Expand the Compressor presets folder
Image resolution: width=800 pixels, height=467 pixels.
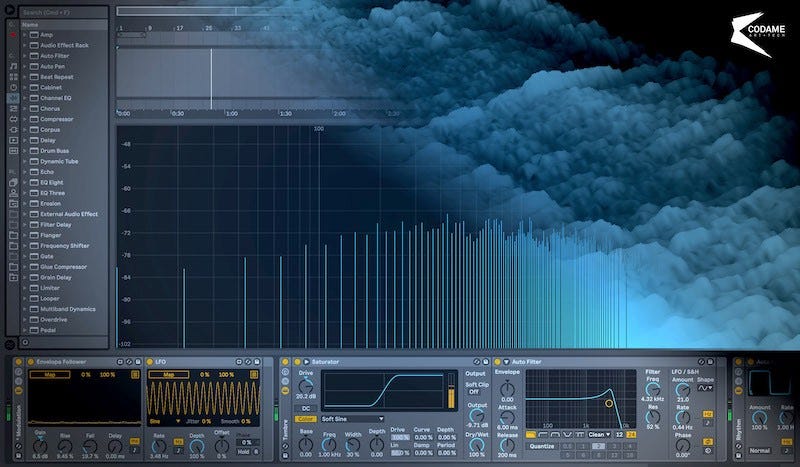pyautogui.click(x=24, y=119)
